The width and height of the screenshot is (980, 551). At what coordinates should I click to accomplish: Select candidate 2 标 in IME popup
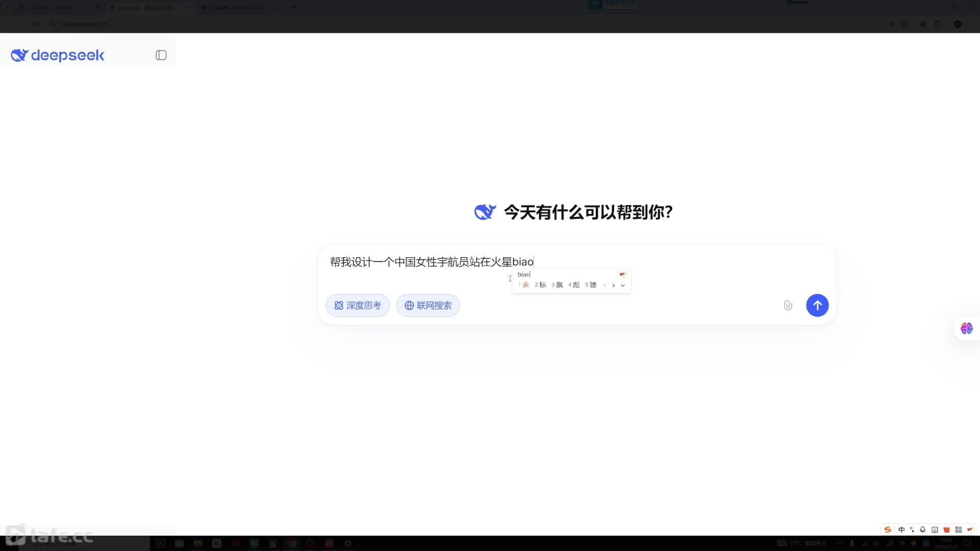541,285
